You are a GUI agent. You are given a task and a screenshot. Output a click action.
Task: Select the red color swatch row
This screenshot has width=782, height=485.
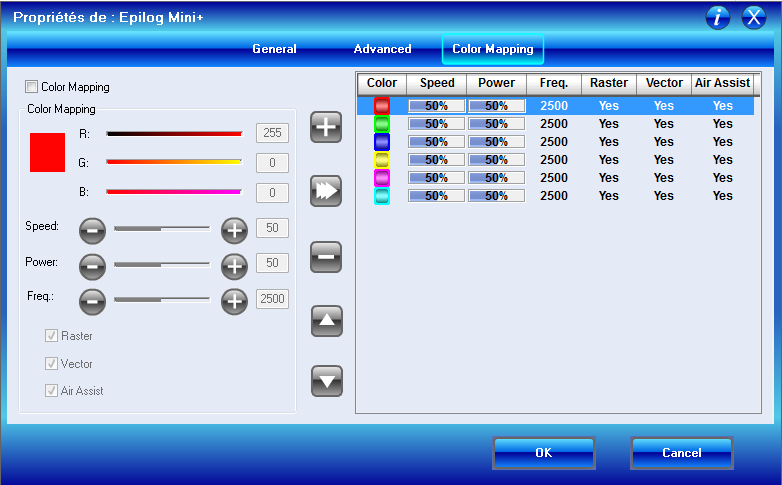point(555,106)
